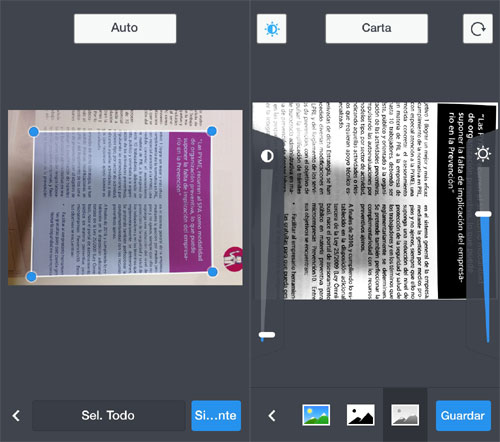The image size is (500, 442).
Task: Click the brightness slider handle
Action: point(483,214)
